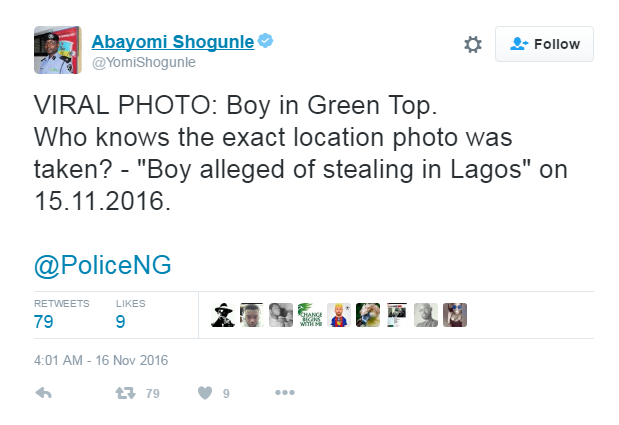619x425 pixels.
Task: Like the tweet with the heart icon
Action: tap(204, 393)
